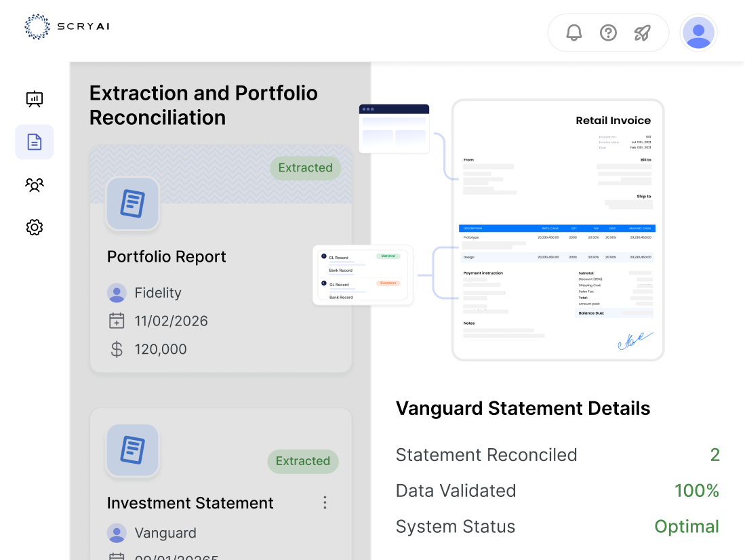Viewport: 745px width, 560px height.
Task: Click the calendar icon beside 11/02/2026
Action: coord(117,321)
